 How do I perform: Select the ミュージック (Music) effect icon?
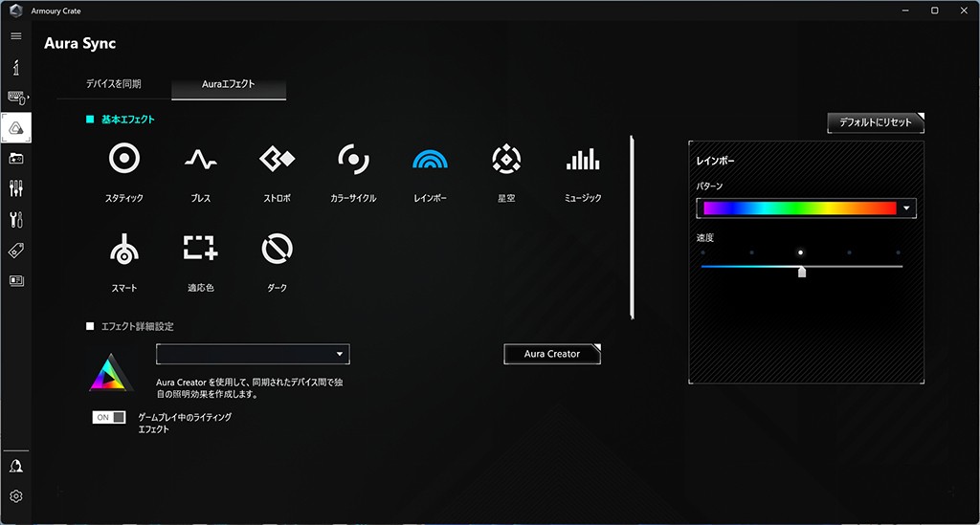coord(583,159)
